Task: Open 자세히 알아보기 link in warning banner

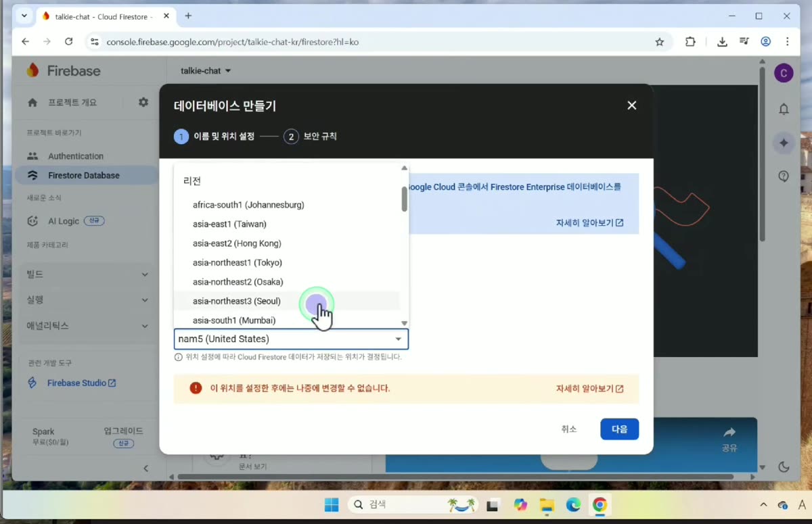Action: 589,389
